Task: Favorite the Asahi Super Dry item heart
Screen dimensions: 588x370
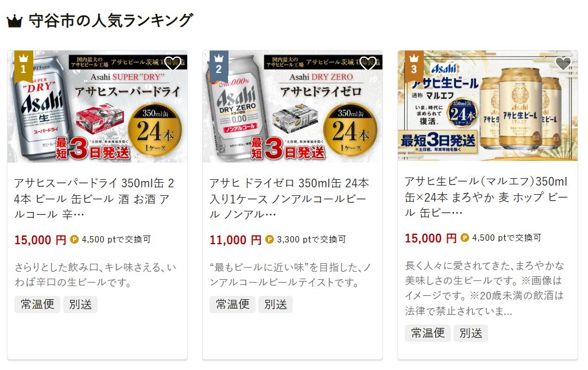Action: [x=173, y=63]
